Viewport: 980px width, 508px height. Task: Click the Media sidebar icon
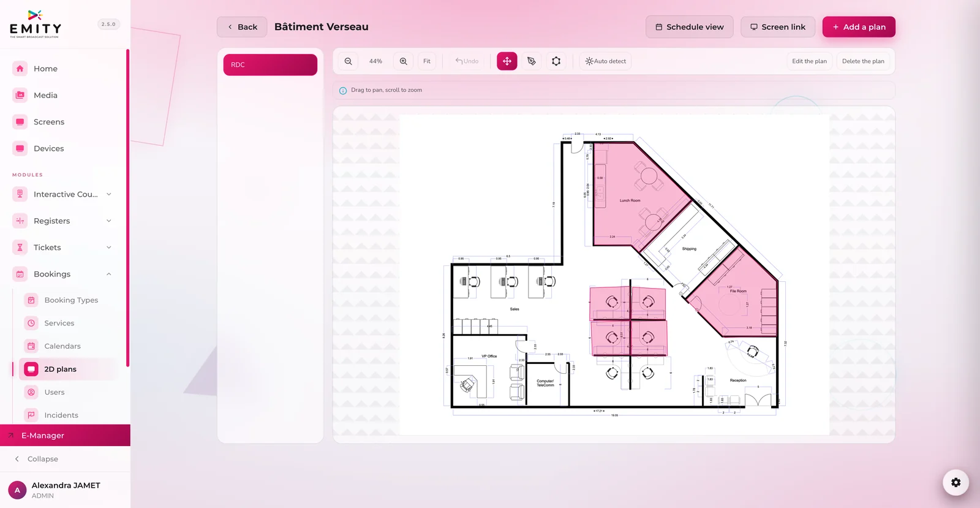click(x=20, y=95)
